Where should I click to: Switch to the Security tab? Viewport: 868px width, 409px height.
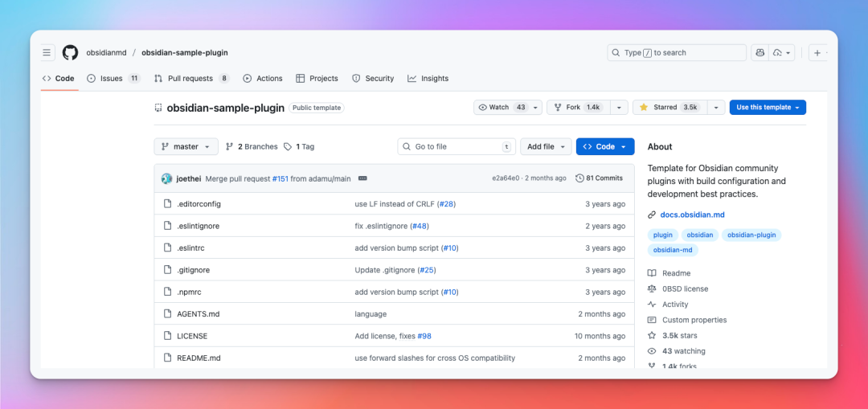(x=373, y=79)
